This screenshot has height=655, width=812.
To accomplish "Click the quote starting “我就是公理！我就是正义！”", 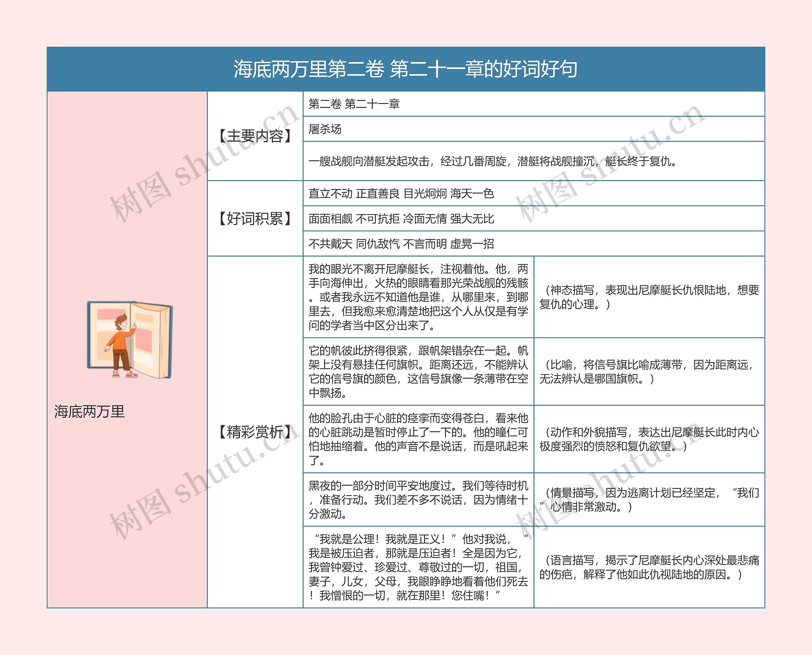I will (418, 567).
